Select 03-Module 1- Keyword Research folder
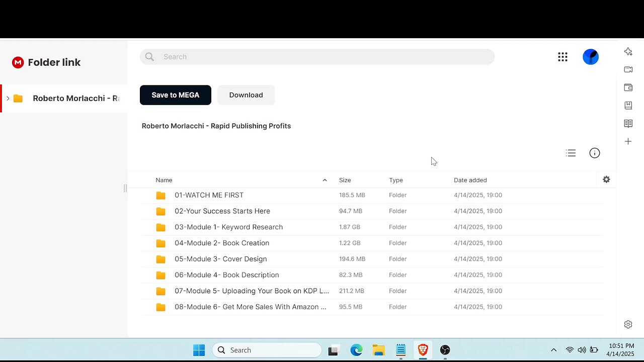Image resolution: width=644 pixels, height=362 pixels. [372, 227]
